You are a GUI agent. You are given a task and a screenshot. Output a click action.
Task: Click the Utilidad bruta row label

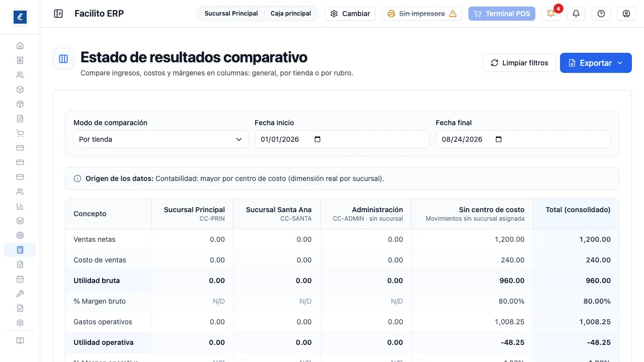click(97, 281)
